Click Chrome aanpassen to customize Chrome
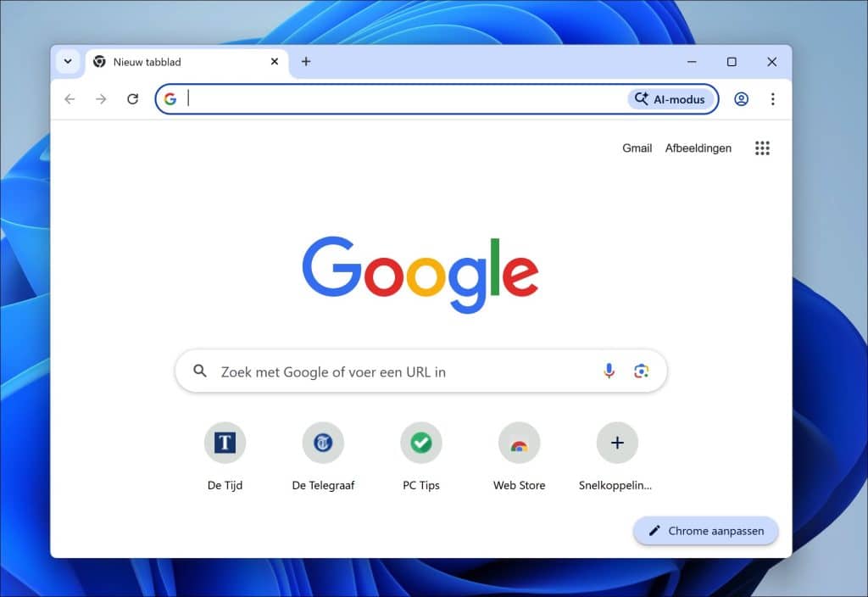 tap(705, 530)
